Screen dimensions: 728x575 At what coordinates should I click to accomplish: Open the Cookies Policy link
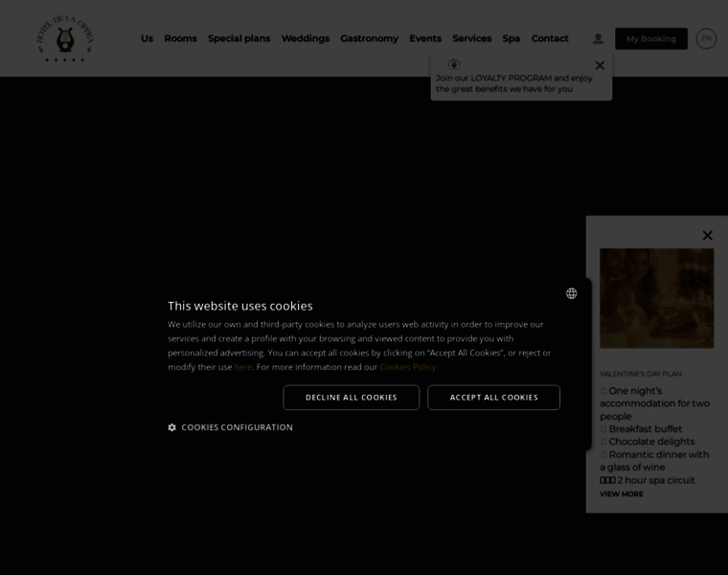(x=408, y=367)
